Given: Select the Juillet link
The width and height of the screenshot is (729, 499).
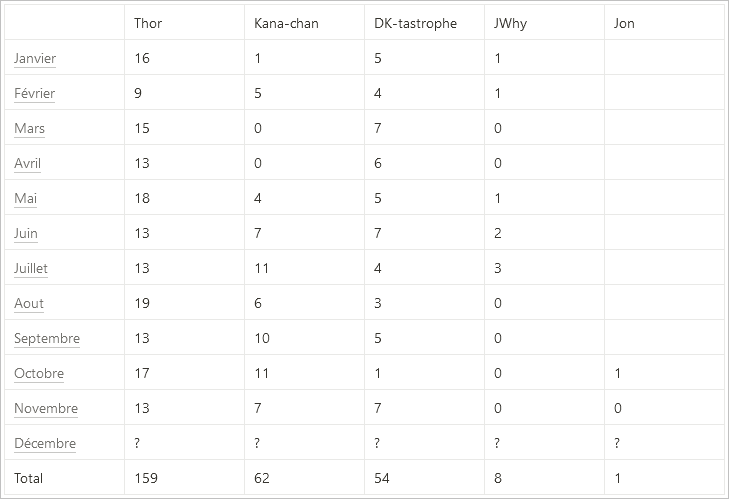Looking at the screenshot, I should click(31, 268).
